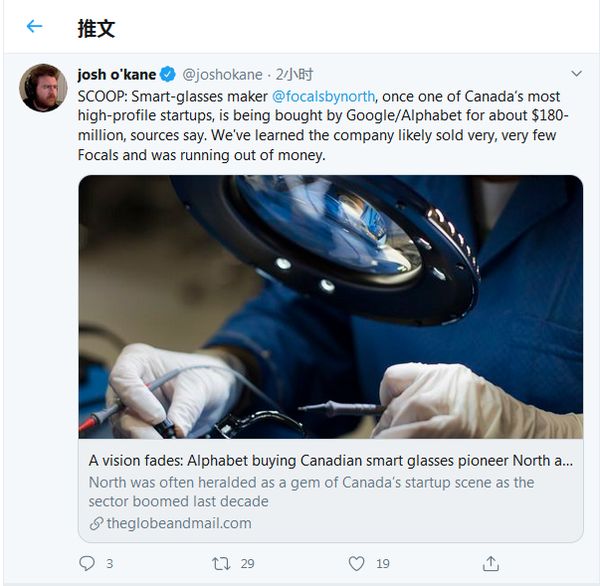
Task: Click the verified badge next to josh o'kane
Action: click(169, 75)
